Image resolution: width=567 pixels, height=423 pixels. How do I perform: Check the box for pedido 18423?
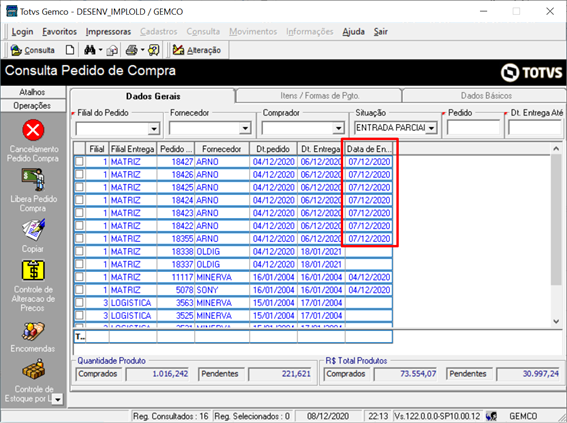79,213
